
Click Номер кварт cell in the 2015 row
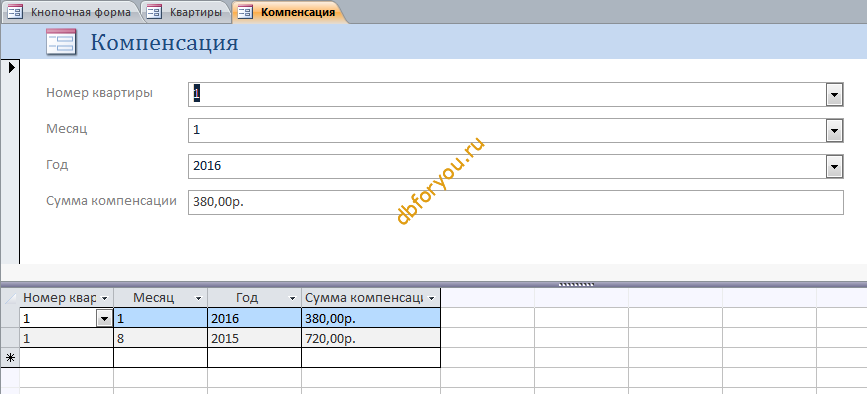[x=66, y=338]
